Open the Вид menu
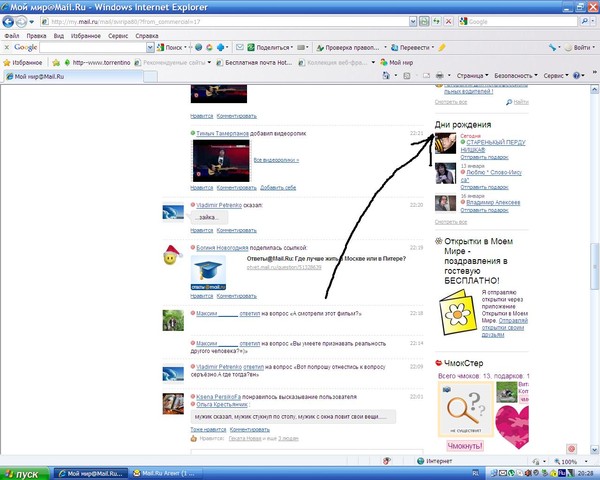 point(59,36)
